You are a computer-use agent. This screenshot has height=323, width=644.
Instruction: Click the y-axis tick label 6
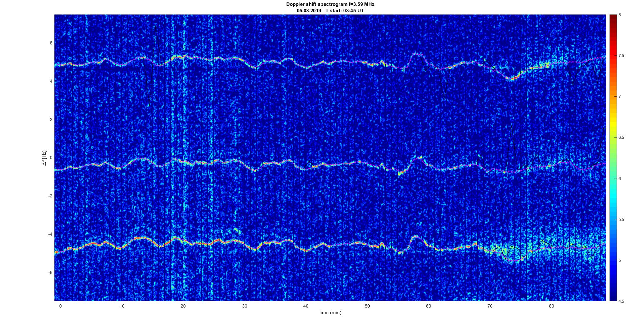click(51, 43)
